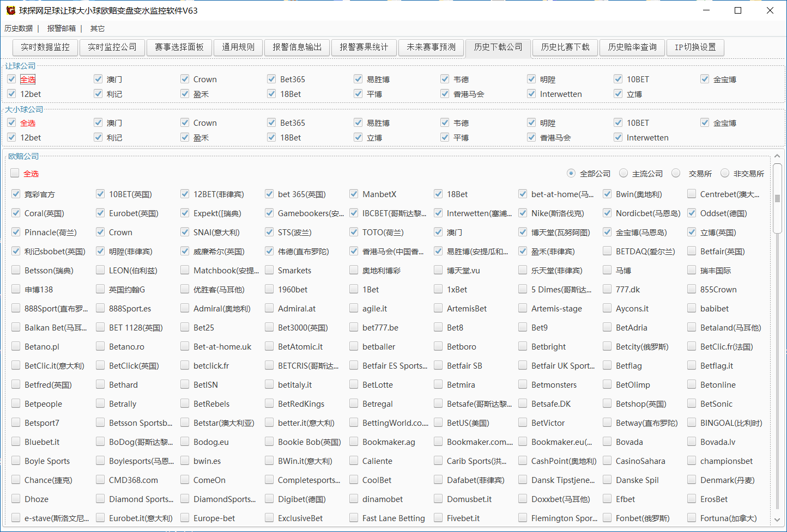Open the 通用规则 tab
The height and width of the screenshot is (532, 787).
tap(238, 47)
